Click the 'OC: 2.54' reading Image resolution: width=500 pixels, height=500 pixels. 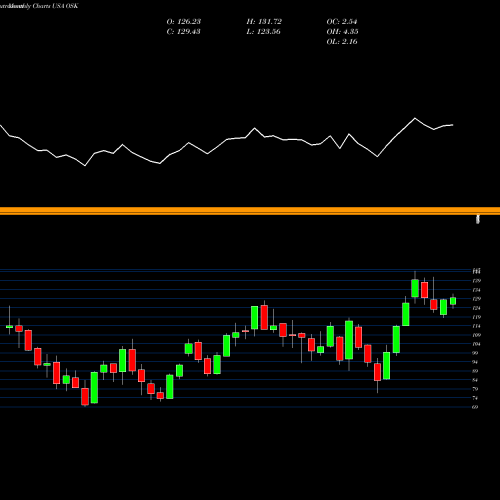[x=342, y=22]
